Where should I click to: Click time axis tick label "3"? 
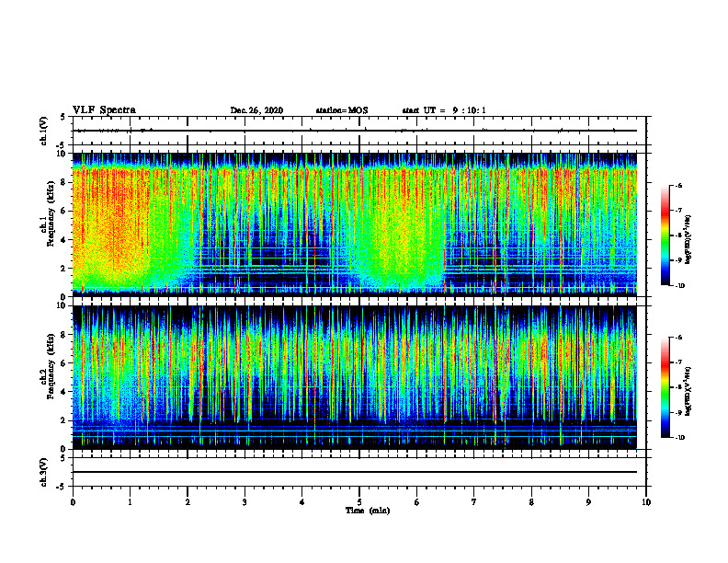coord(245,502)
